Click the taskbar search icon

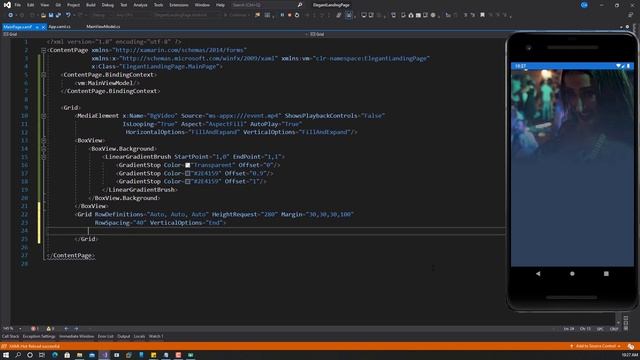[18, 355]
